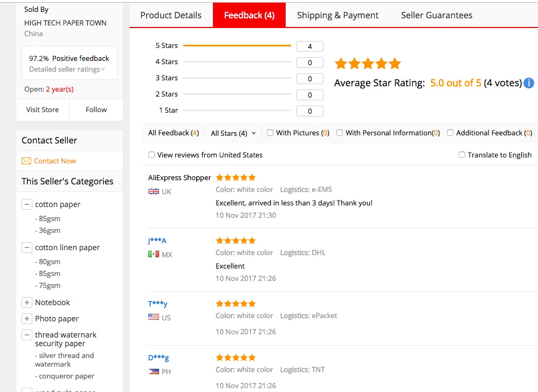Open the Product Details tab

pyautogui.click(x=171, y=15)
